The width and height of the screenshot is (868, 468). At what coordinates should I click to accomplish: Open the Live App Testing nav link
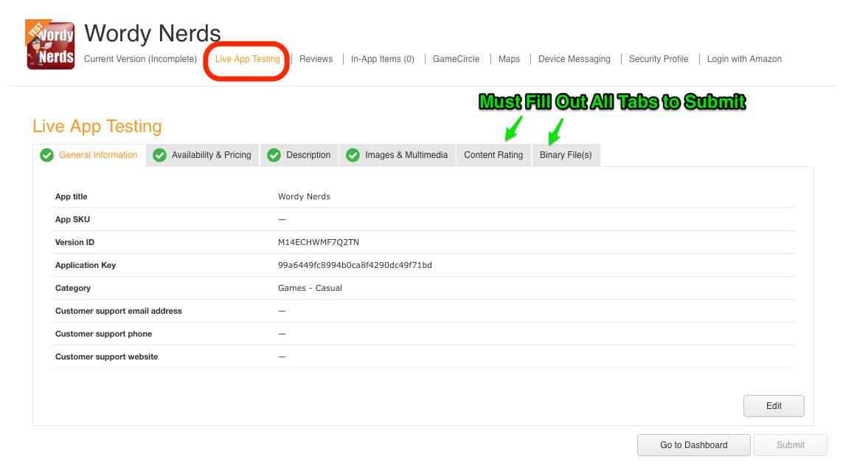click(x=248, y=59)
